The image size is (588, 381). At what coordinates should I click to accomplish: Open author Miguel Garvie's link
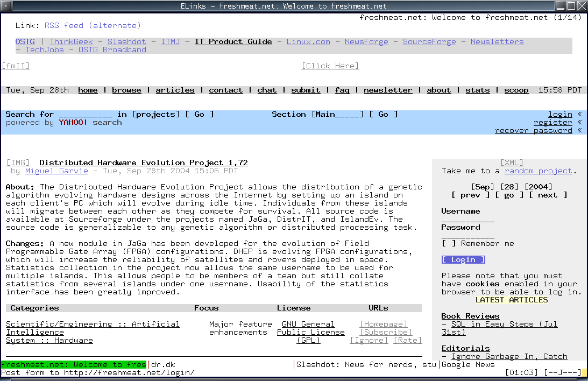pyautogui.click(x=56, y=171)
